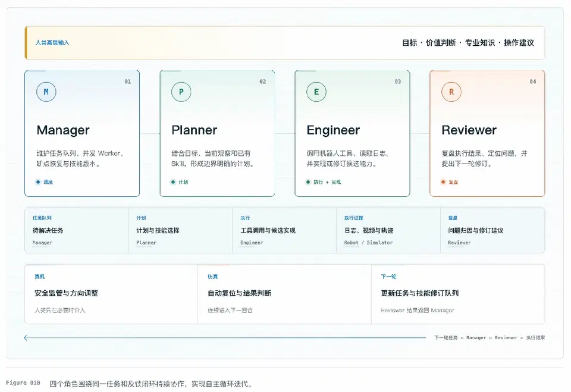Click the 下一轮 panel heading
Screen dimensions: 571x392
tap(388, 277)
